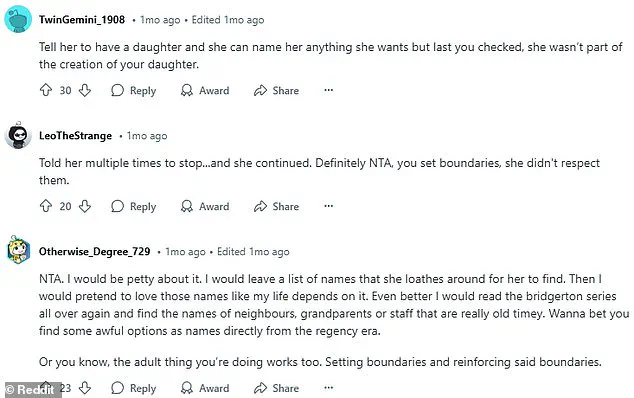This screenshot has width=634, height=398.
Task: Share TwinGemini_1908's comment
Action: click(277, 90)
